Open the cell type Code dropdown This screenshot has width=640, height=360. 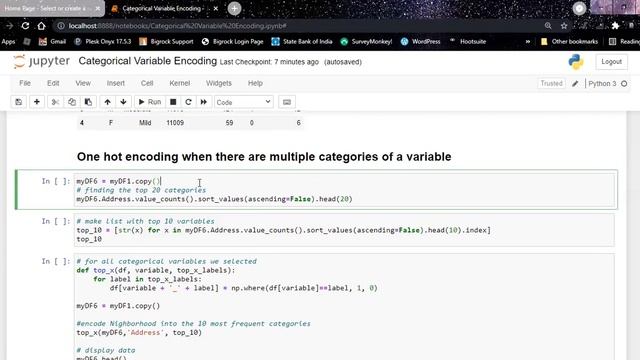244,102
